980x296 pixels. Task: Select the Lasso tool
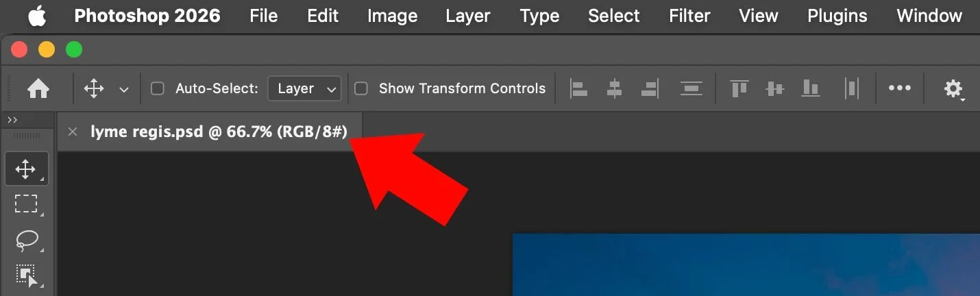(x=26, y=240)
